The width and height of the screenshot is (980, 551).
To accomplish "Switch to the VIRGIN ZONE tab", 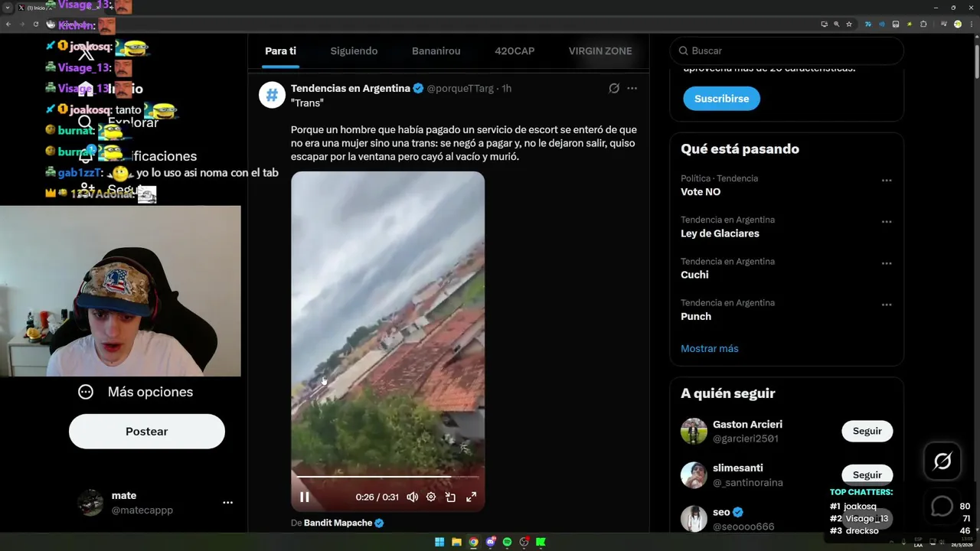I will [600, 51].
